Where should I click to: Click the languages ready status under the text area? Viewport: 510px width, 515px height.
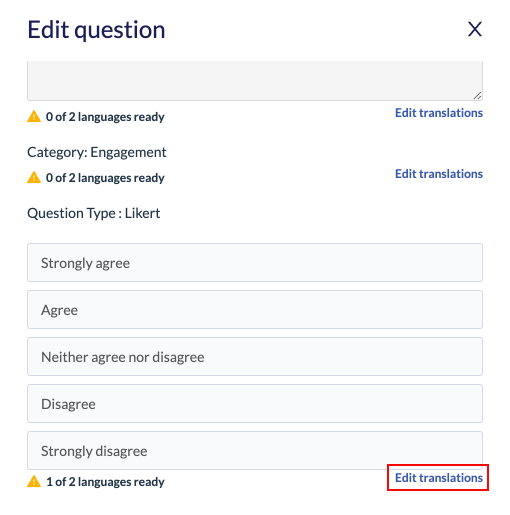point(105,117)
